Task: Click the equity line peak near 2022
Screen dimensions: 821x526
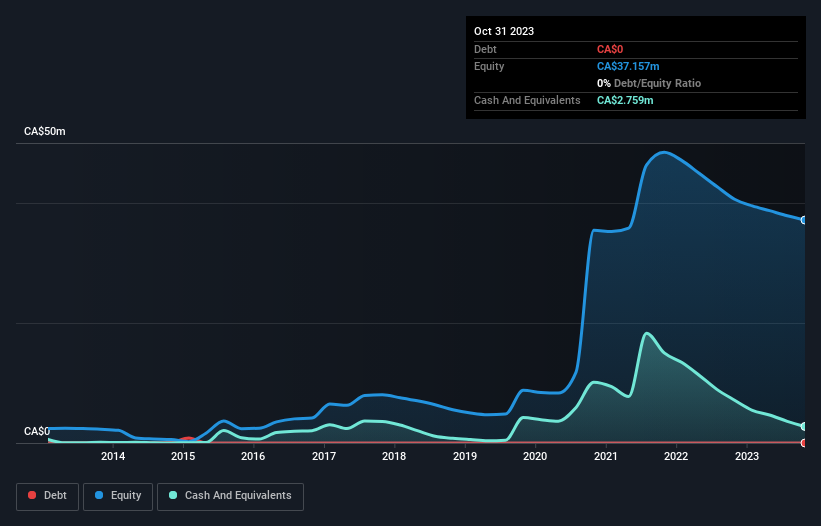Action: point(664,152)
